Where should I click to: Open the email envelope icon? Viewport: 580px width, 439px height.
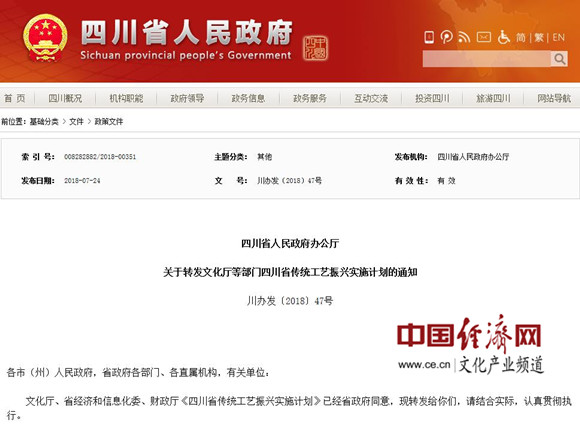click(484, 37)
